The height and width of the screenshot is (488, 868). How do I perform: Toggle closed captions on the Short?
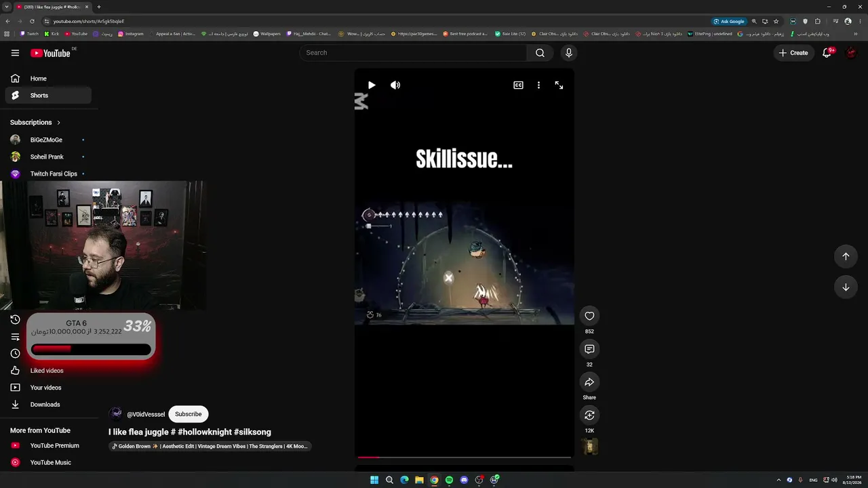(x=518, y=85)
